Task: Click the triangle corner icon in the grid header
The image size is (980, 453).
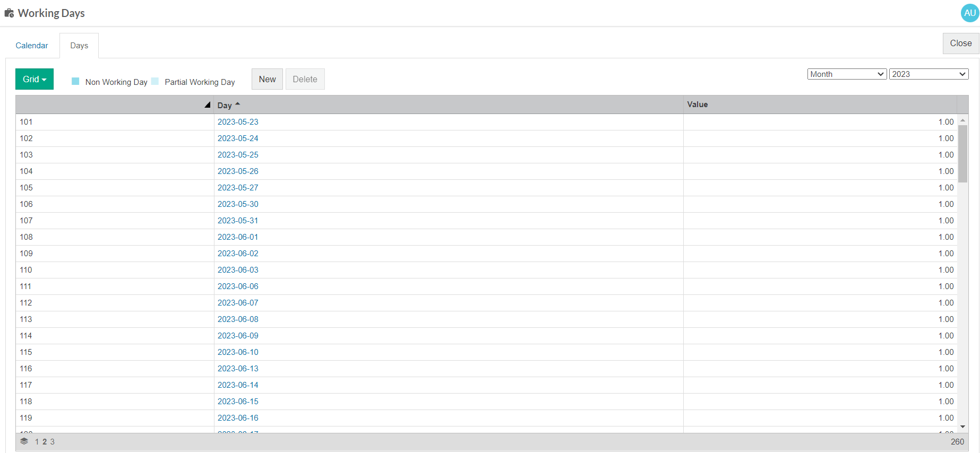Action: [207, 105]
